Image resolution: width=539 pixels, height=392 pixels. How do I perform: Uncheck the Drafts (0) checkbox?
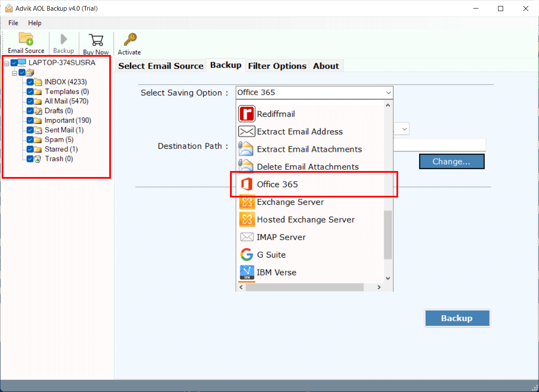(30, 111)
